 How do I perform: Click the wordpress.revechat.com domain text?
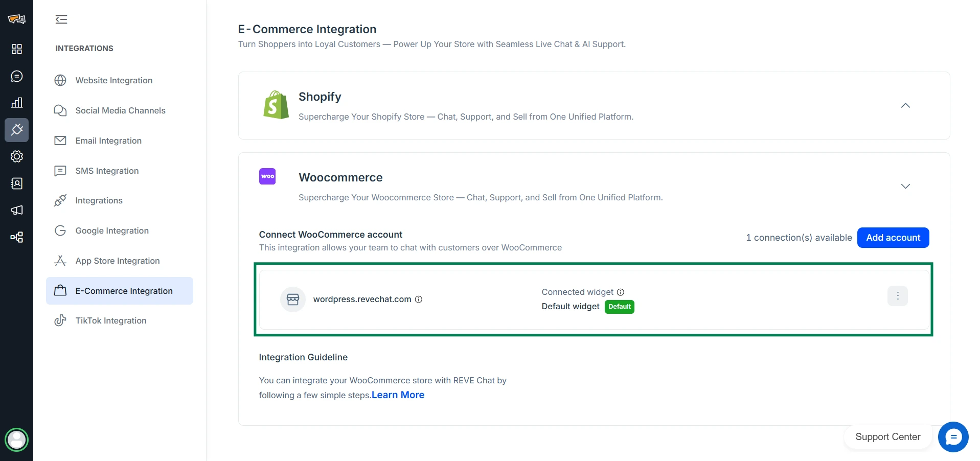tap(362, 299)
